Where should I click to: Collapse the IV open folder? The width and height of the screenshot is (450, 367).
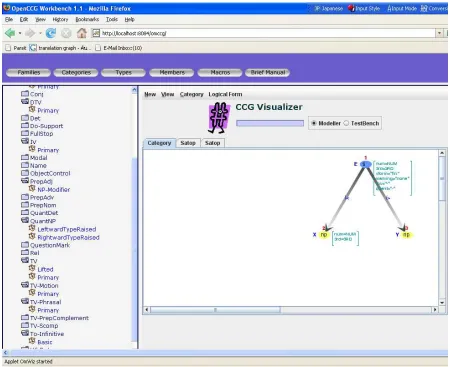[x=25, y=141]
